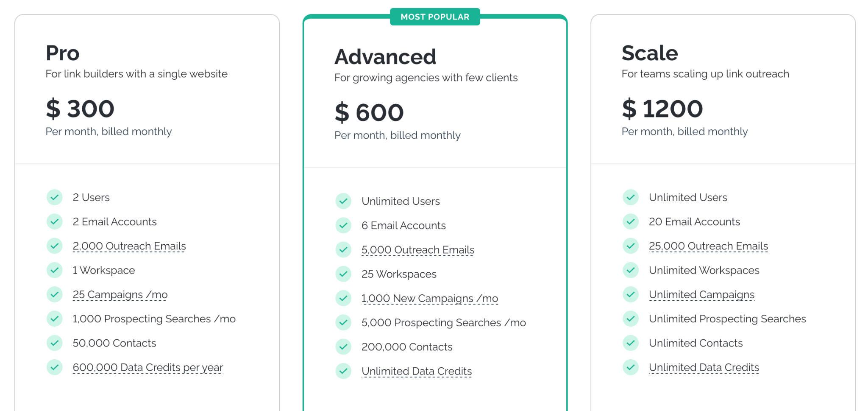Click the MOST POPULAR badge
The image size is (868, 411).
435,17
